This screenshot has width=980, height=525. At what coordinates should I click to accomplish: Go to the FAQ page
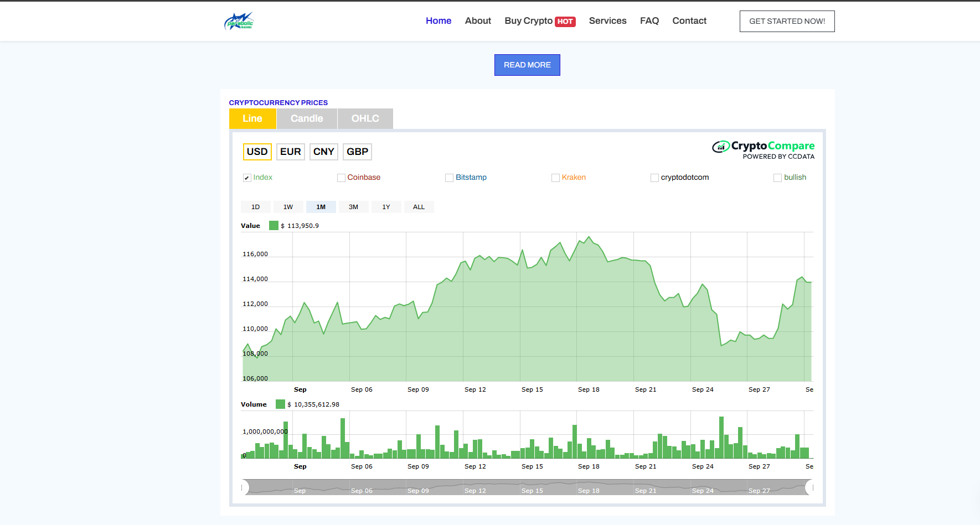649,21
